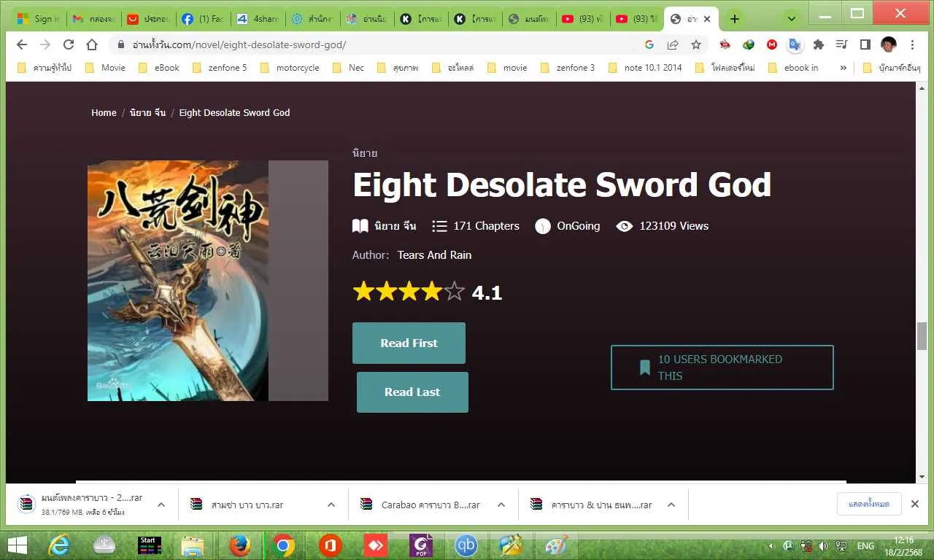Click the Google icon in the address bar

(x=649, y=44)
